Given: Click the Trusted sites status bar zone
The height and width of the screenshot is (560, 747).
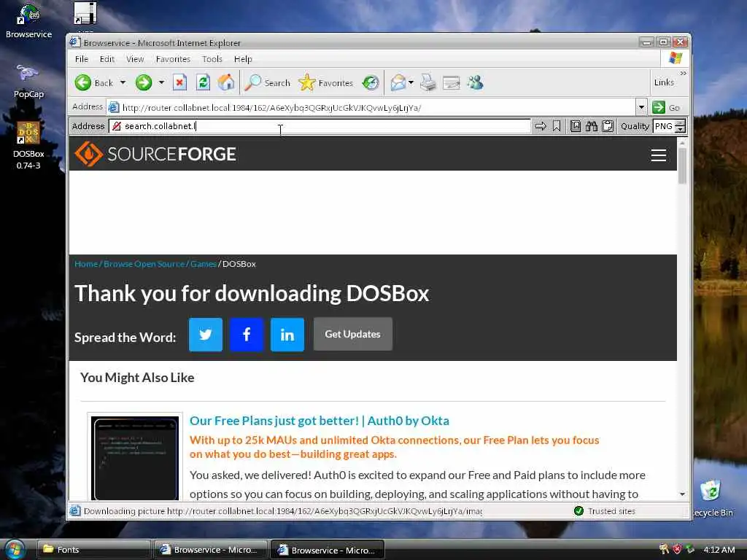Looking at the screenshot, I should 605,511.
